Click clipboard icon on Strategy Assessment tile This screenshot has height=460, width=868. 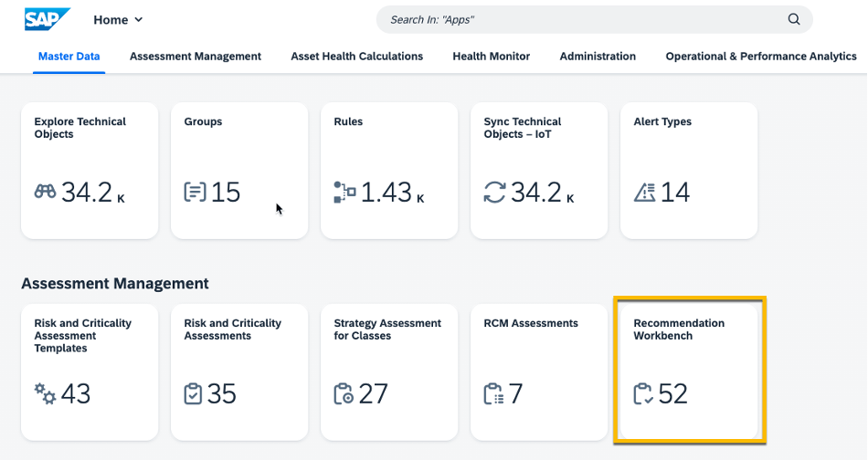pos(344,393)
